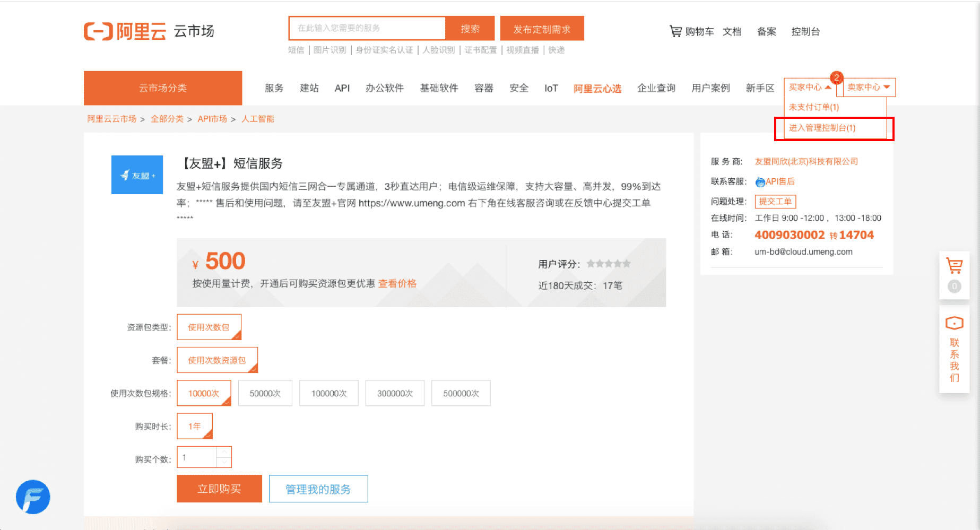Click the 发布定制需求 button
Viewport: 980px width, 530px height.
(x=542, y=28)
